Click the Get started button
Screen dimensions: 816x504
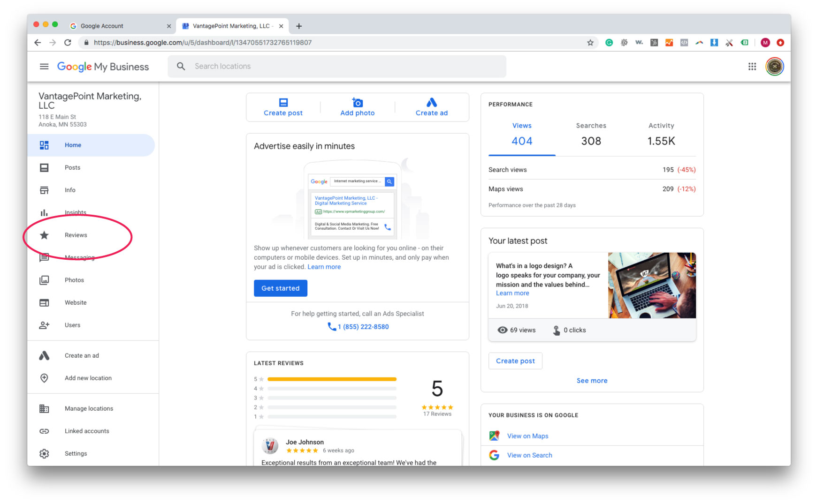click(x=280, y=288)
